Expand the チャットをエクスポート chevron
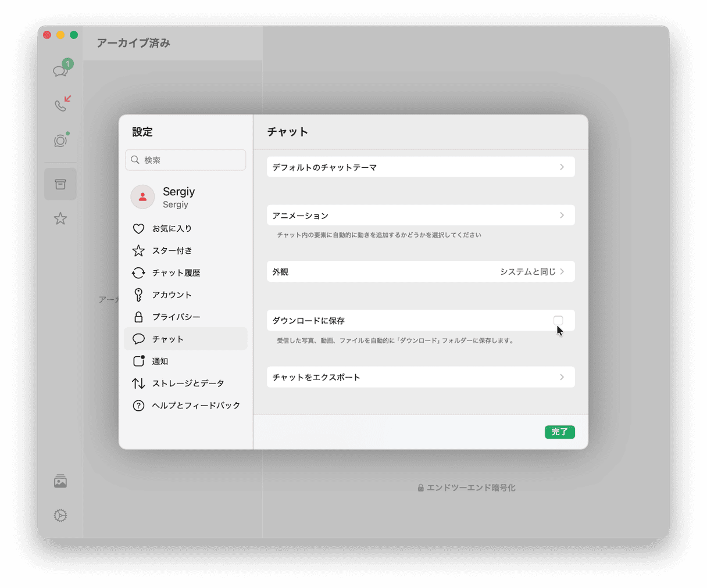Screen dimensions: 707x588 point(562,377)
